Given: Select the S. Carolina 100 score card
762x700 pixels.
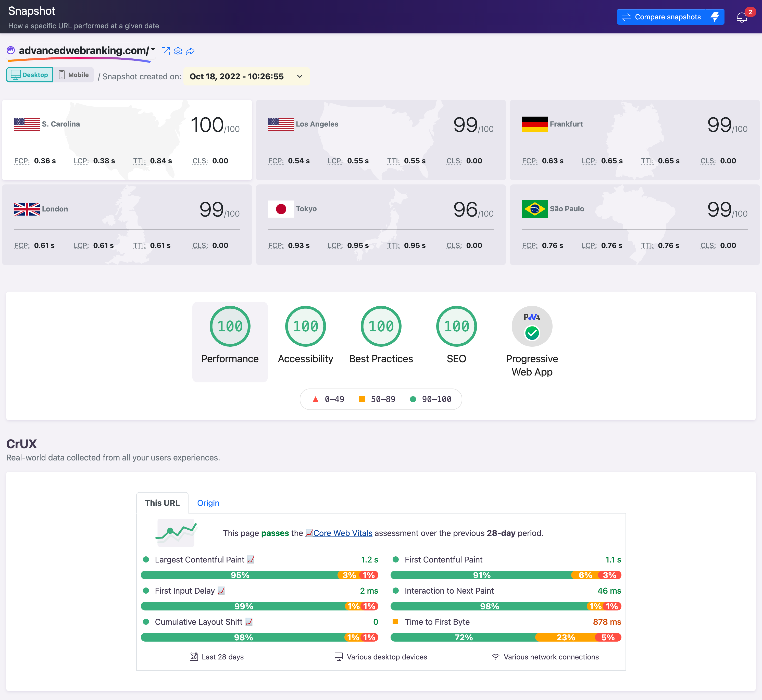Looking at the screenshot, I should click(127, 140).
